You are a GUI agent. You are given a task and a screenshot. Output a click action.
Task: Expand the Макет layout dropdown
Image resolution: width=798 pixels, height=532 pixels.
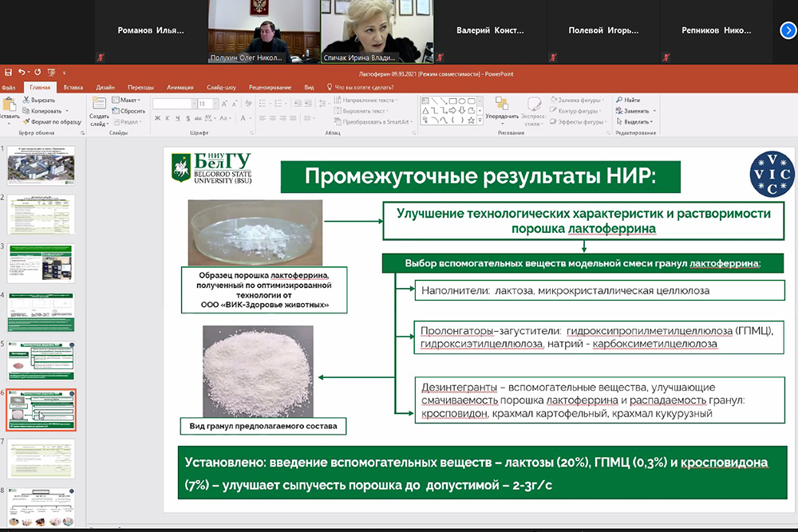pyautogui.click(x=140, y=100)
